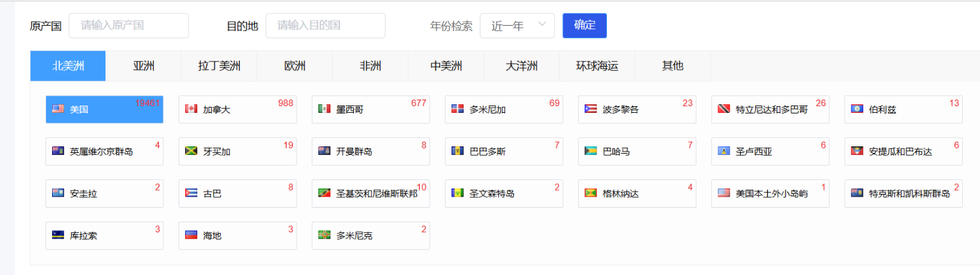Focus the 目的地 input field

click(x=325, y=26)
